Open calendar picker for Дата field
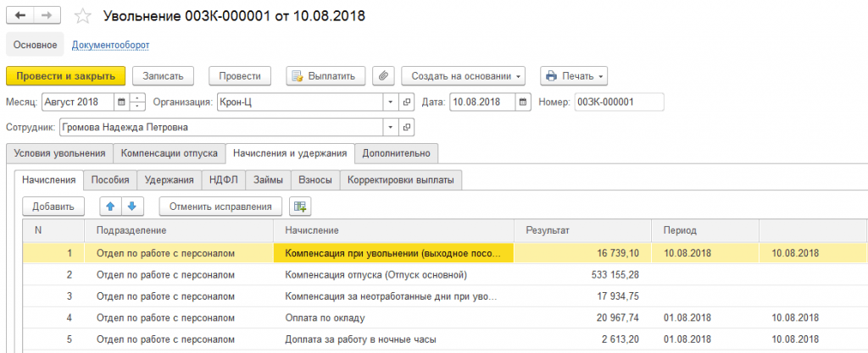 pyautogui.click(x=523, y=102)
